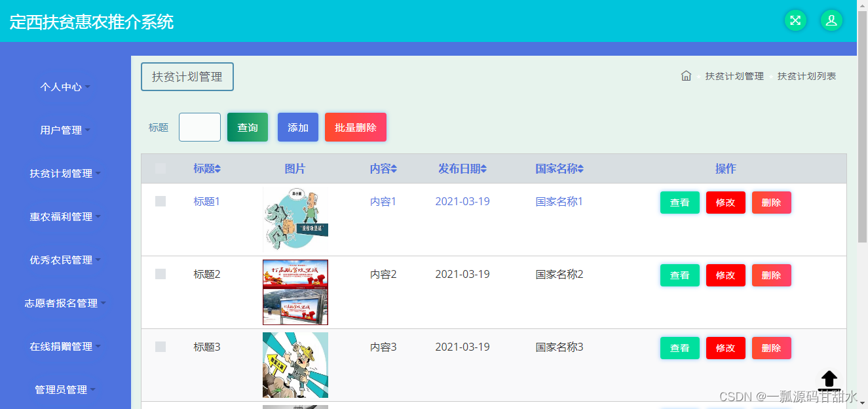The height and width of the screenshot is (409, 868).
Task: Sort by 标题 column arrows
Action: coord(218,169)
